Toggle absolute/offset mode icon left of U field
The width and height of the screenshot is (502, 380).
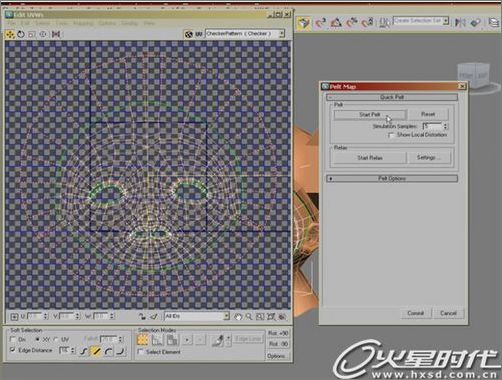[14, 317]
